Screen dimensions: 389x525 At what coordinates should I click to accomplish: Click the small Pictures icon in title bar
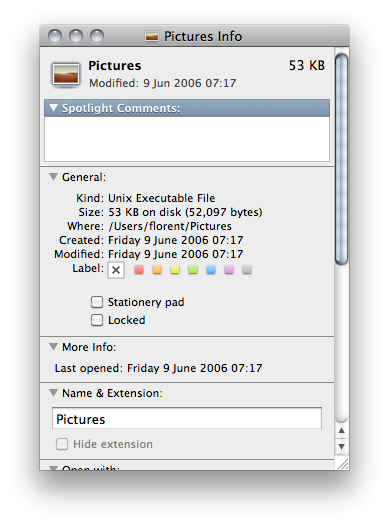pyautogui.click(x=152, y=36)
